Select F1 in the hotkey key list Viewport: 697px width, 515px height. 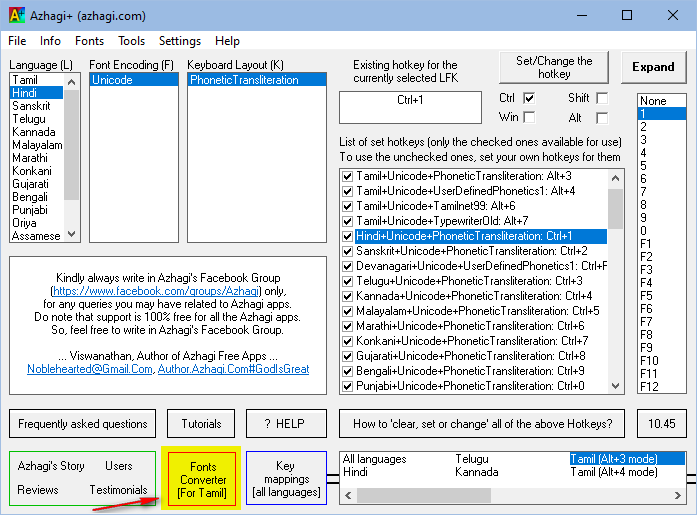[x=662, y=244]
